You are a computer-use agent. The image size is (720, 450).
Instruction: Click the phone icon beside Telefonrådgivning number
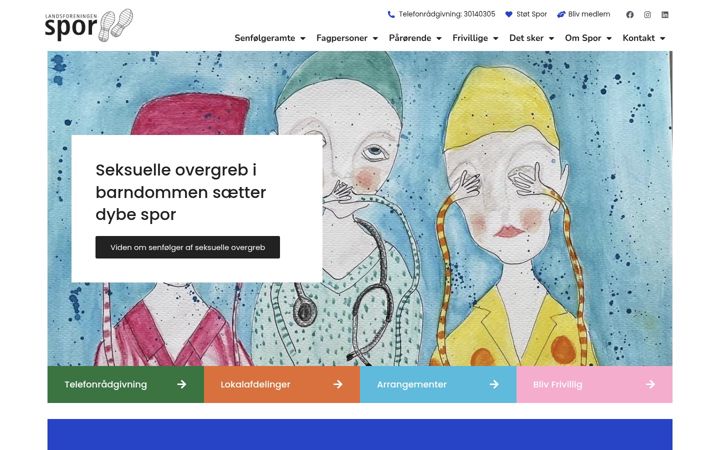[x=391, y=14]
